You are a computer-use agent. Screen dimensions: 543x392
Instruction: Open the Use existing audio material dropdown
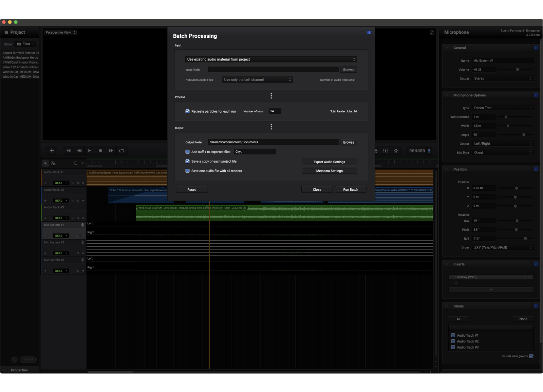(271, 59)
